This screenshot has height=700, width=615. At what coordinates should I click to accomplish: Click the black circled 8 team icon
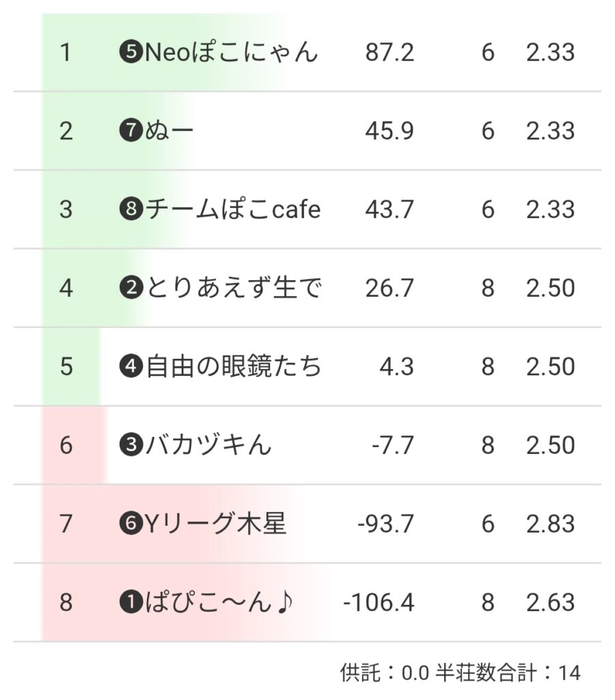130,210
